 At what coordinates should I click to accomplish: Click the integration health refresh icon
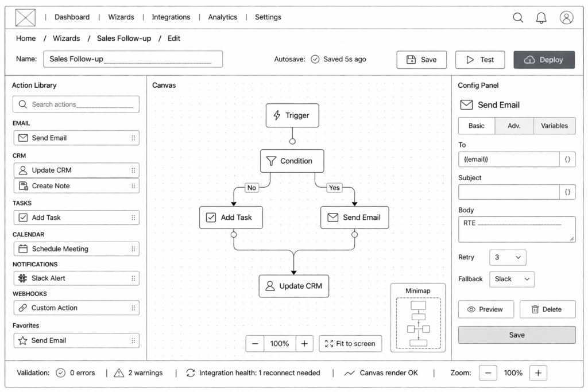click(x=191, y=373)
